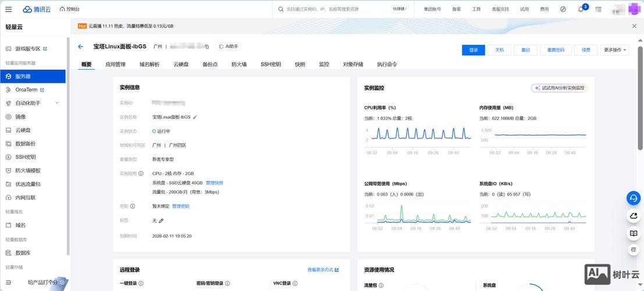The image size is (644, 291).
Task: Collapse the sidebar using bottom-left icon
Action: (8, 282)
